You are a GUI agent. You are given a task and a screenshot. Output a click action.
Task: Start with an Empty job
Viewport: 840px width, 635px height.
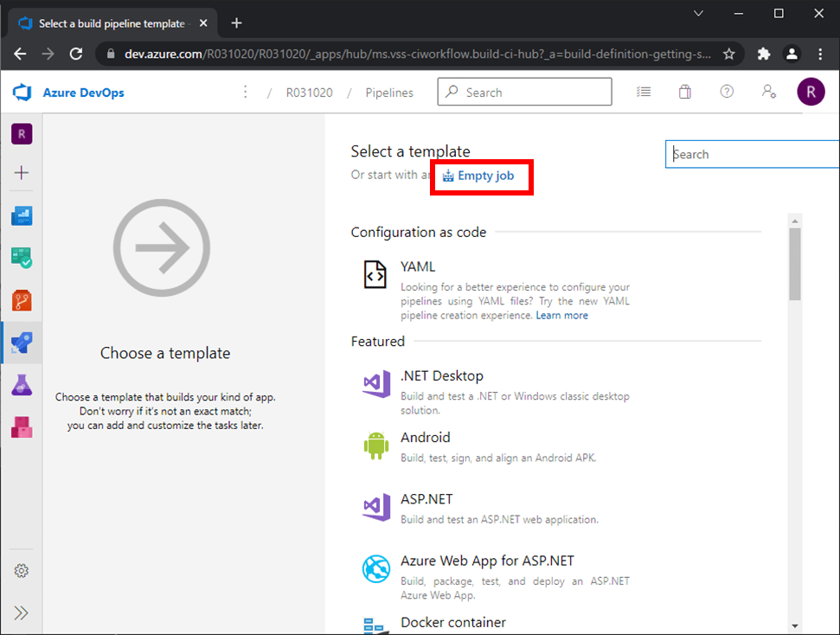(x=478, y=176)
